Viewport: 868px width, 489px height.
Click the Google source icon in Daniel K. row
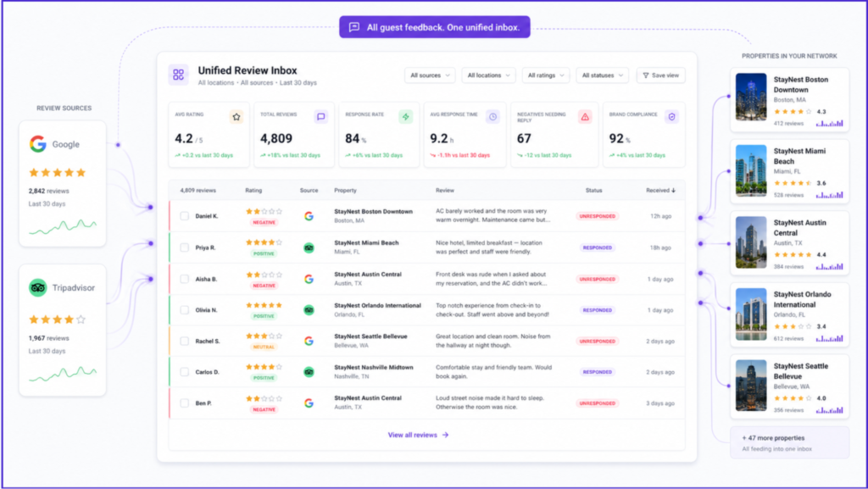pos(309,216)
